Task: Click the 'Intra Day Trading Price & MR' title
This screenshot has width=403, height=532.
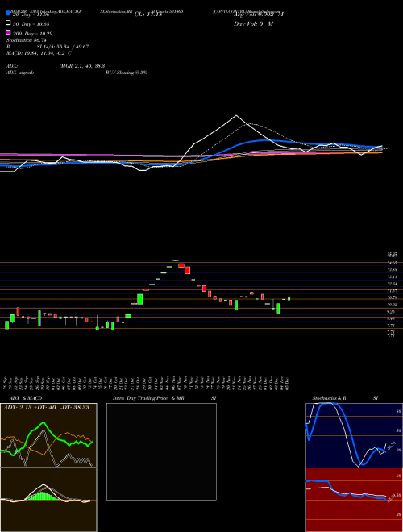Action: click(x=148, y=398)
